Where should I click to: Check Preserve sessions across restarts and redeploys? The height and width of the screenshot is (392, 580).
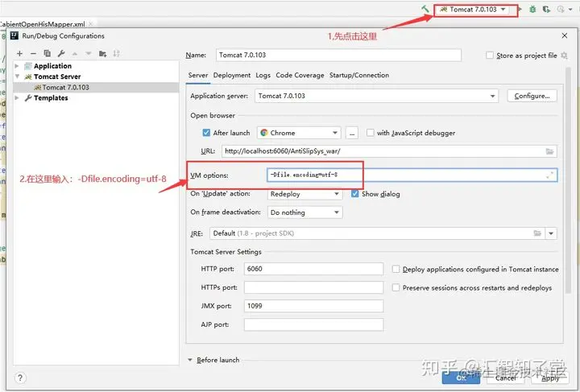click(396, 287)
